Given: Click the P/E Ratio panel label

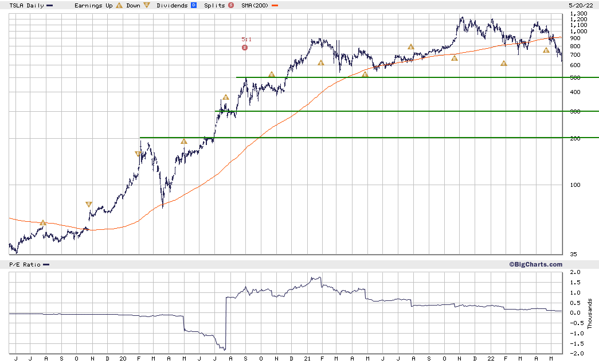Looking at the screenshot, I should (25, 265).
